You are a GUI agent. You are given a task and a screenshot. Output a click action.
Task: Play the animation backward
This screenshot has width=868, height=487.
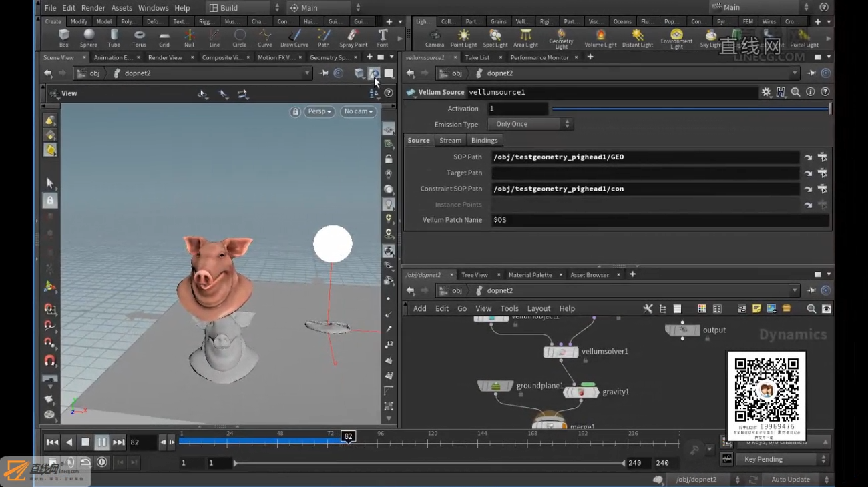click(x=69, y=442)
